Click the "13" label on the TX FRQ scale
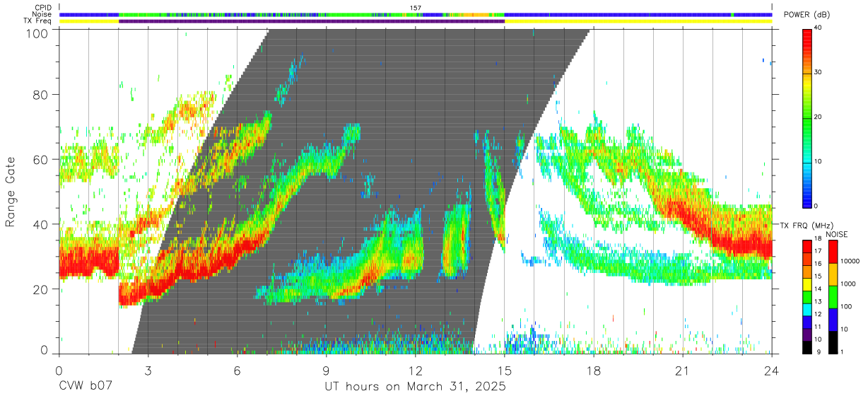868x401 pixels. (x=819, y=302)
